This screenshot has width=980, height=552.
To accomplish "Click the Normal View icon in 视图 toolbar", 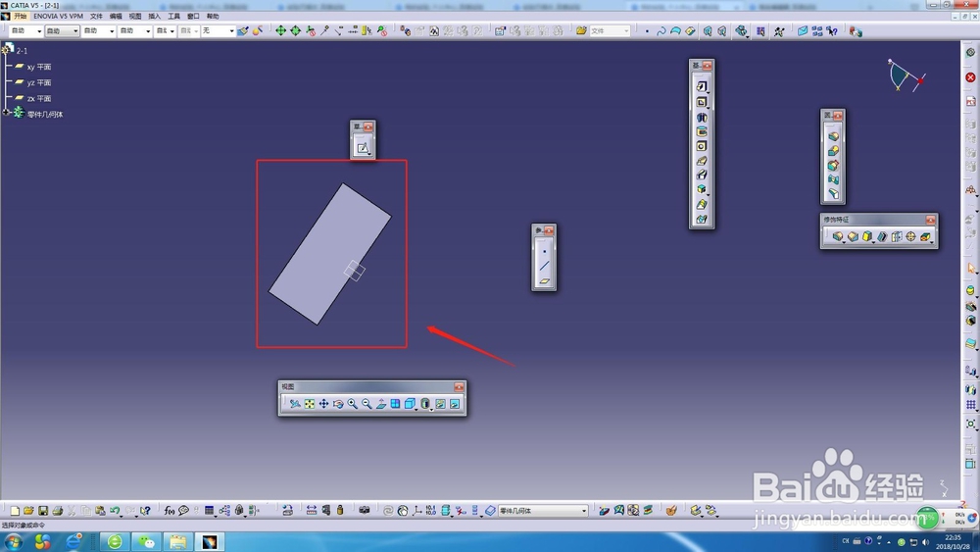I will [381, 404].
